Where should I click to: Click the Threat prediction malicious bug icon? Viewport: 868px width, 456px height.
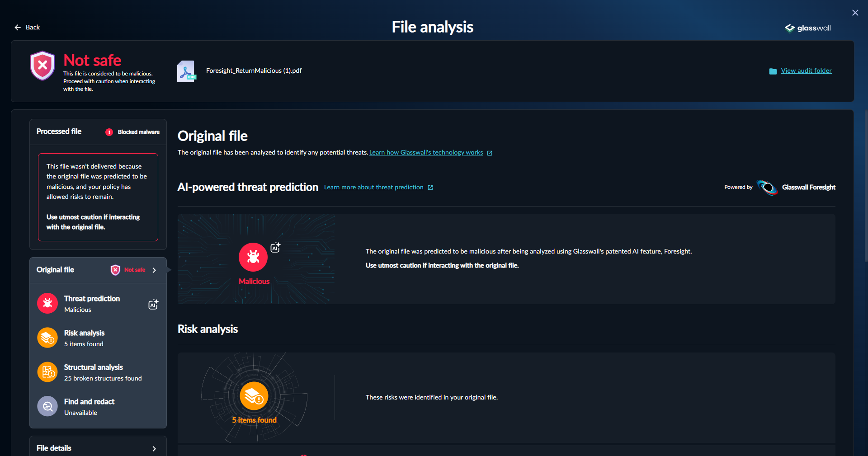(x=47, y=303)
